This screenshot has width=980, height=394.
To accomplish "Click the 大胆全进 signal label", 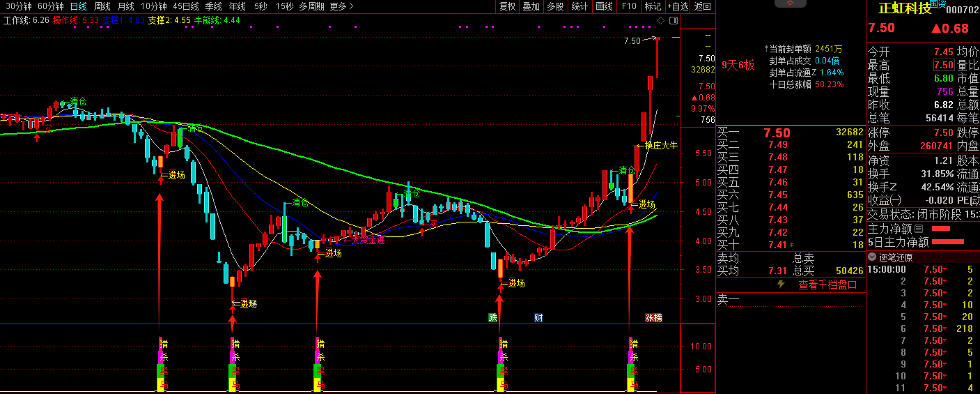I will click(x=368, y=239).
